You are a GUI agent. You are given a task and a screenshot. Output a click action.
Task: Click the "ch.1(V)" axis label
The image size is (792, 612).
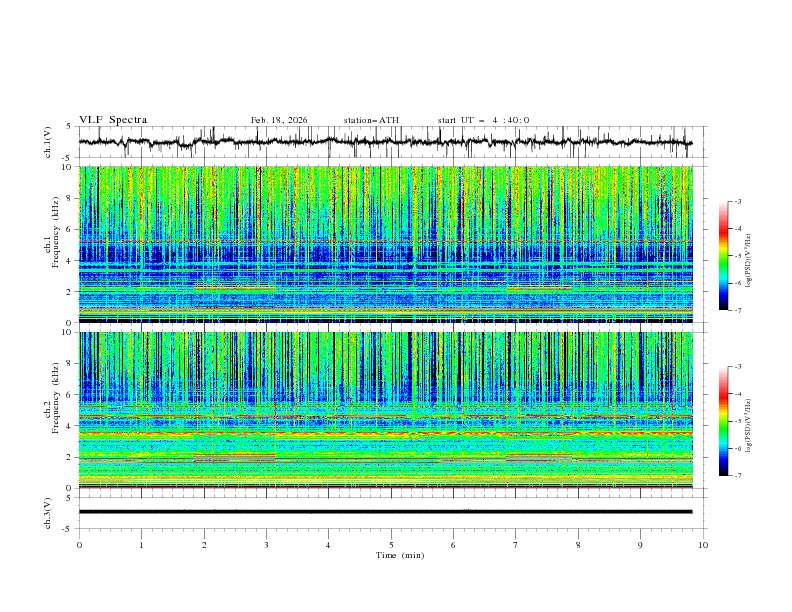[x=48, y=142]
